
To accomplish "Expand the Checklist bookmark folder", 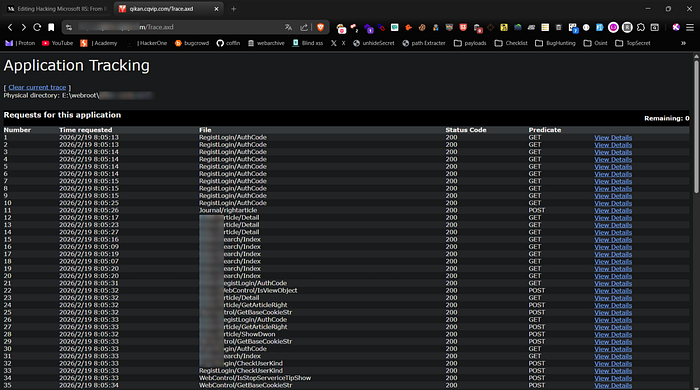I will (x=511, y=43).
